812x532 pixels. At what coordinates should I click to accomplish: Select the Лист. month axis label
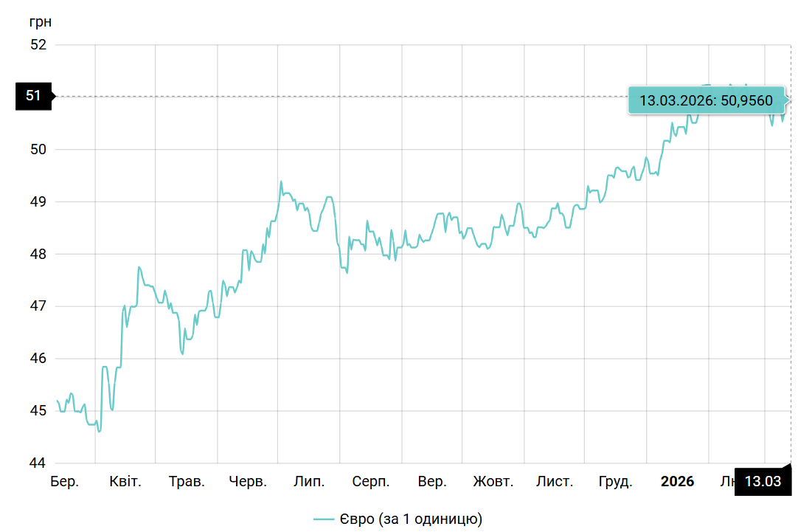pos(554,482)
